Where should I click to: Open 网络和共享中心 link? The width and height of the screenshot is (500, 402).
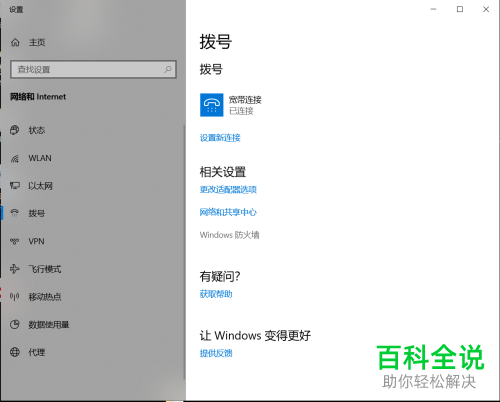(228, 212)
